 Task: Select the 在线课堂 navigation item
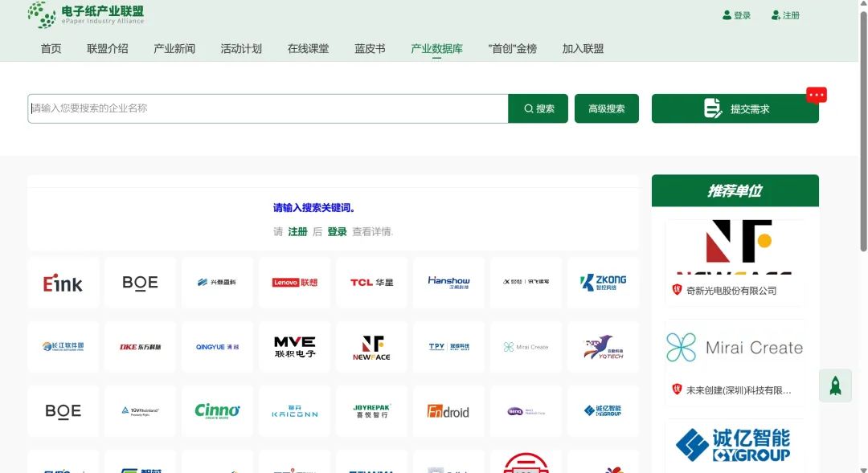(309, 48)
